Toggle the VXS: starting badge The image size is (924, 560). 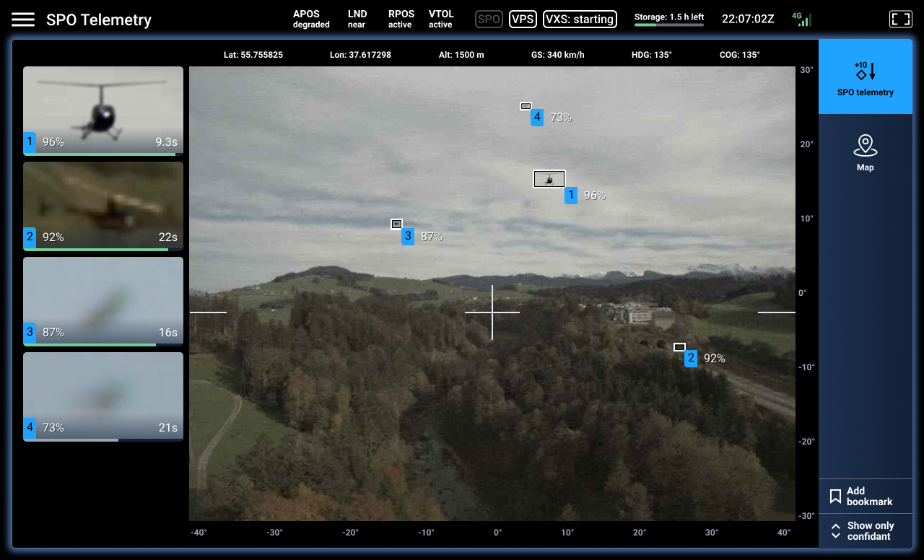580,19
